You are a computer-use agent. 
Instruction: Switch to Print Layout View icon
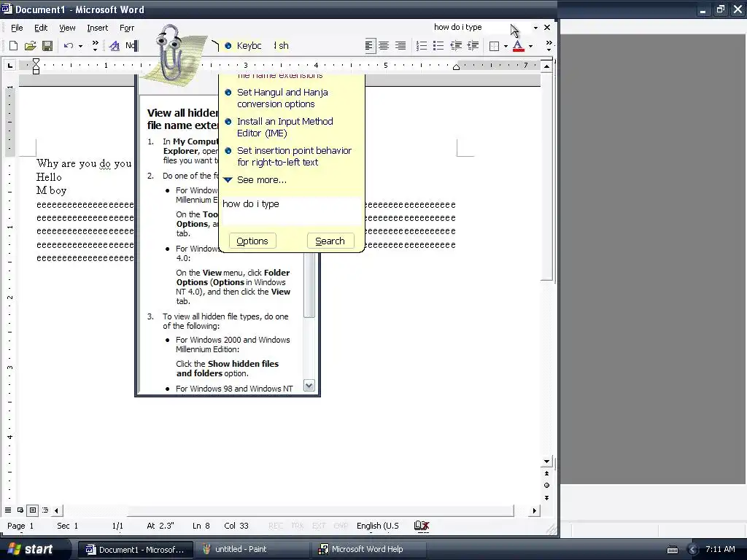click(x=33, y=510)
